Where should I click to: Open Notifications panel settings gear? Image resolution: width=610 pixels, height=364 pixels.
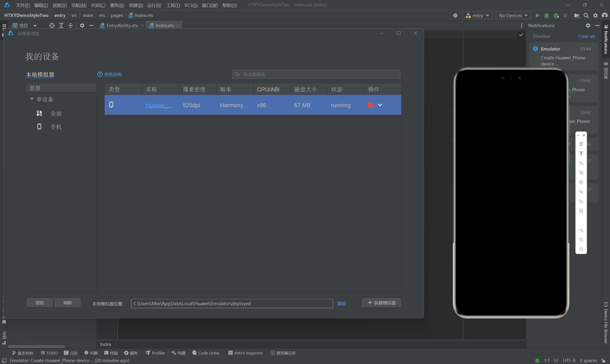point(588,25)
